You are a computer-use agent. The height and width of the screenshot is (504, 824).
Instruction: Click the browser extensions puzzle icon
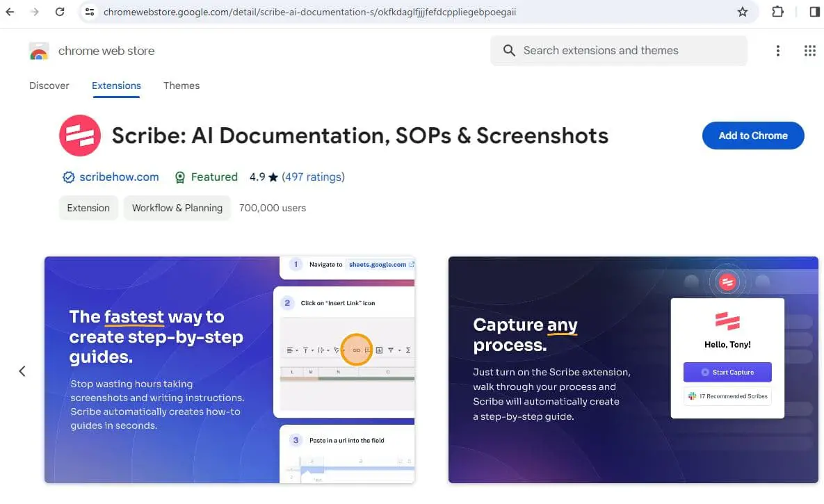tap(777, 12)
